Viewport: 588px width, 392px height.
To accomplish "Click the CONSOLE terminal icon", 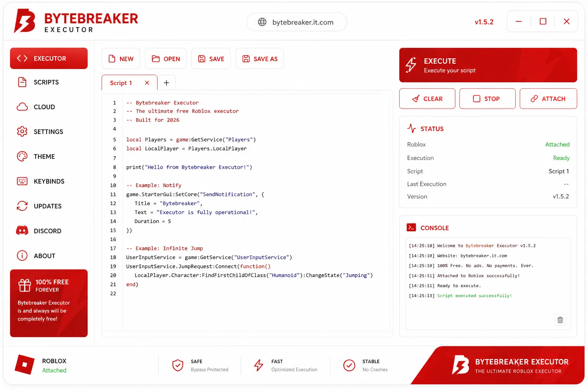I will pyautogui.click(x=411, y=227).
